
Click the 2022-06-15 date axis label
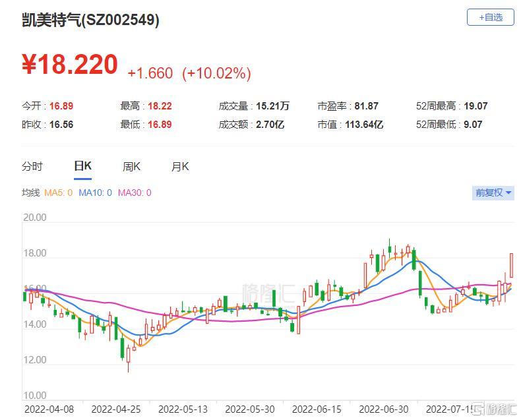[x=317, y=409]
